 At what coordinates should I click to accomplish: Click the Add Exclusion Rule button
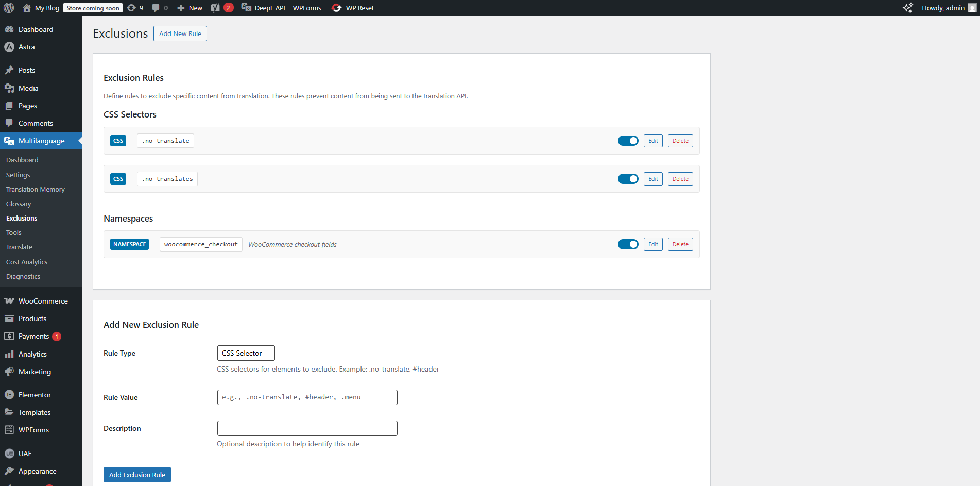coord(137,475)
